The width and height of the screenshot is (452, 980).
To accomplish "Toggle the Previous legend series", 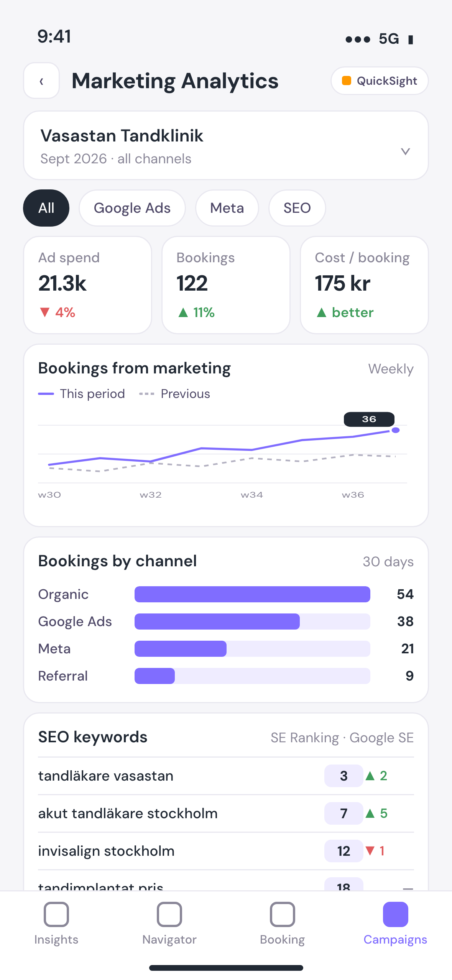I will [174, 394].
